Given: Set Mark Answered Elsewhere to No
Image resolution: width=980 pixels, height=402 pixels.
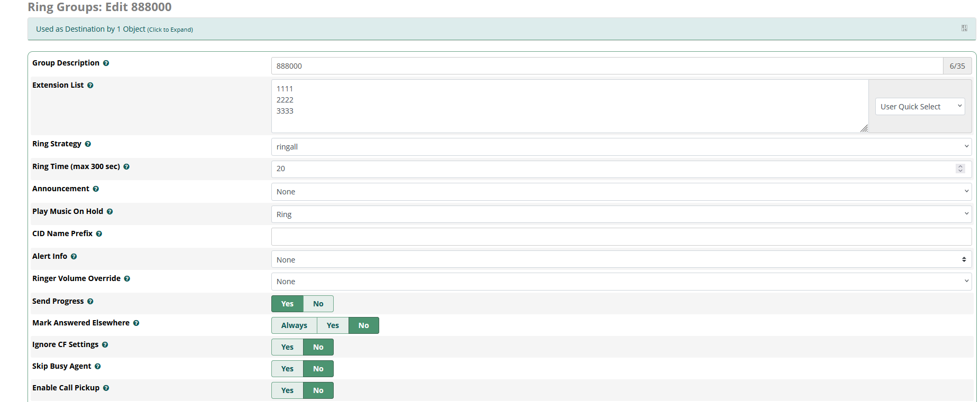Looking at the screenshot, I should (x=363, y=325).
